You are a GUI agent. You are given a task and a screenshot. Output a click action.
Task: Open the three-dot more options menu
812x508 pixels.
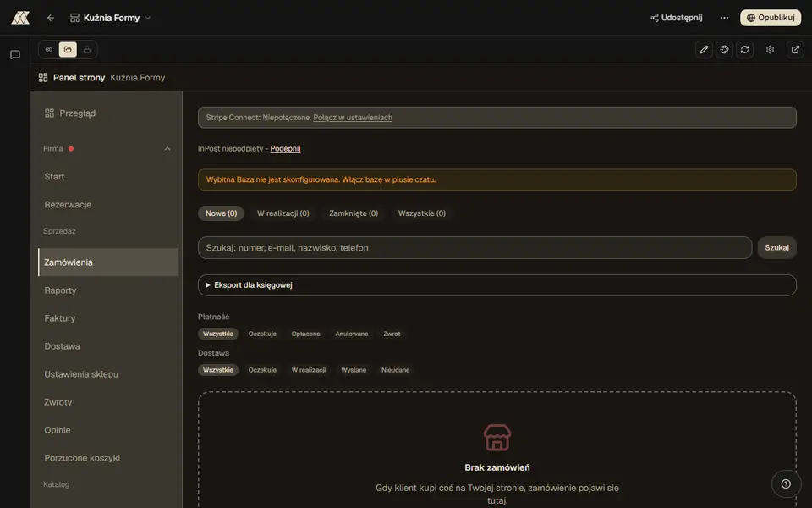point(724,18)
